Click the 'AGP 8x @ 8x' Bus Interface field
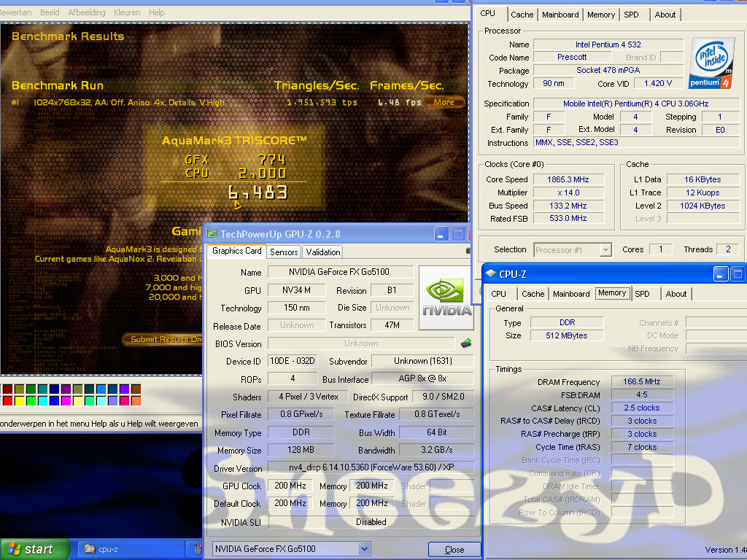Viewport: 747px width, 560px height. [x=422, y=378]
